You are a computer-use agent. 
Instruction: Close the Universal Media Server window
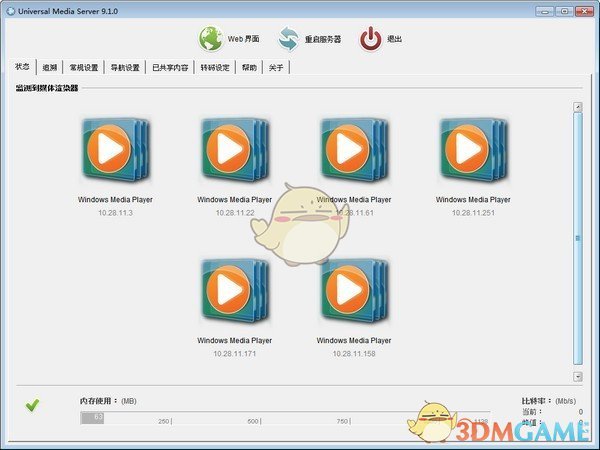[584, 11]
